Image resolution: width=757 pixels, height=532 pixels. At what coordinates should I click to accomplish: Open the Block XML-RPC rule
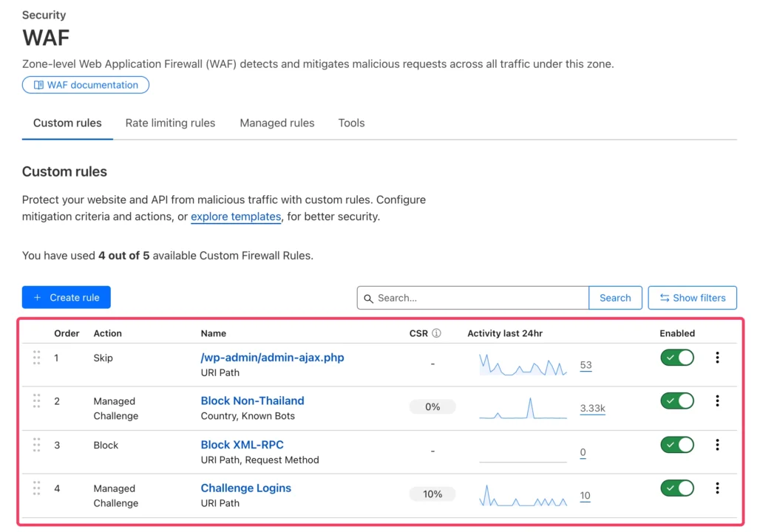242,445
